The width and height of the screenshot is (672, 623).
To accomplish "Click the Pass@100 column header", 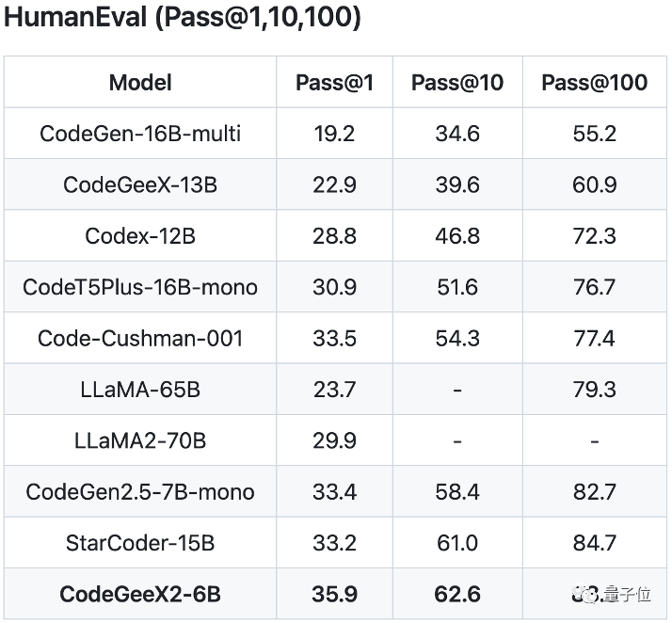I will point(595,82).
